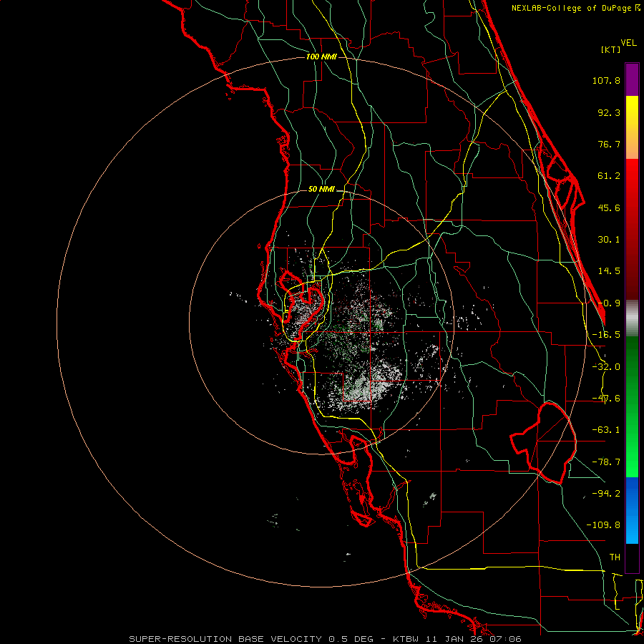Click the 45.6 legend value
Viewport: 644px width, 644px height.
pos(609,208)
